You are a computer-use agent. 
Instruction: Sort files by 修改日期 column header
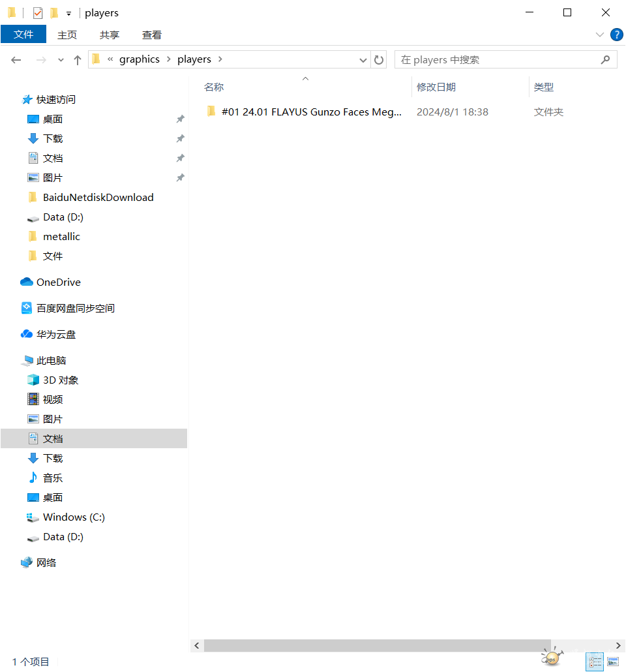pos(436,87)
